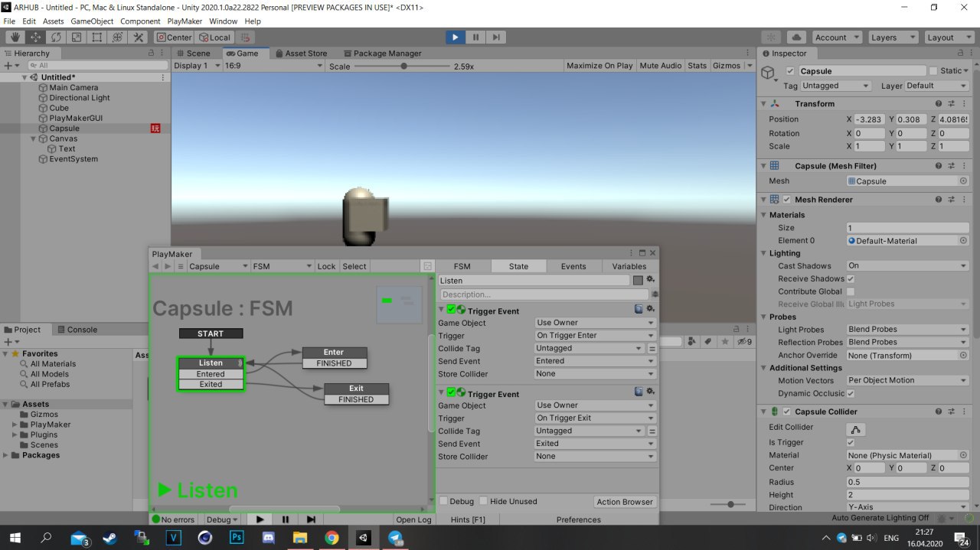Switch to the Console tab

click(77, 330)
